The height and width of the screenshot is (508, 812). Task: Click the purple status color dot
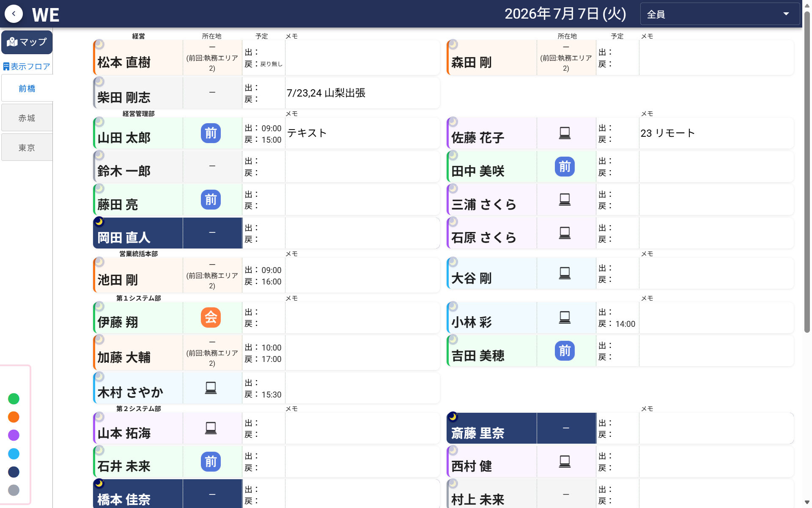click(x=14, y=435)
